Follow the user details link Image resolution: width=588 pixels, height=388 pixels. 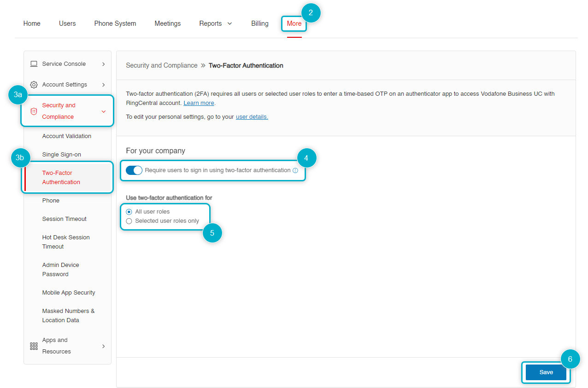(252, 117)
